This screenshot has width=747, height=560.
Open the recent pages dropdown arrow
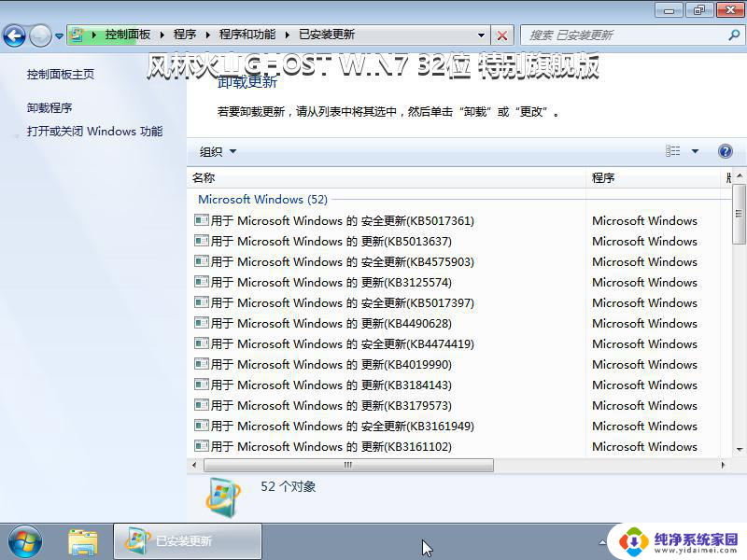(x=60, y=35)
